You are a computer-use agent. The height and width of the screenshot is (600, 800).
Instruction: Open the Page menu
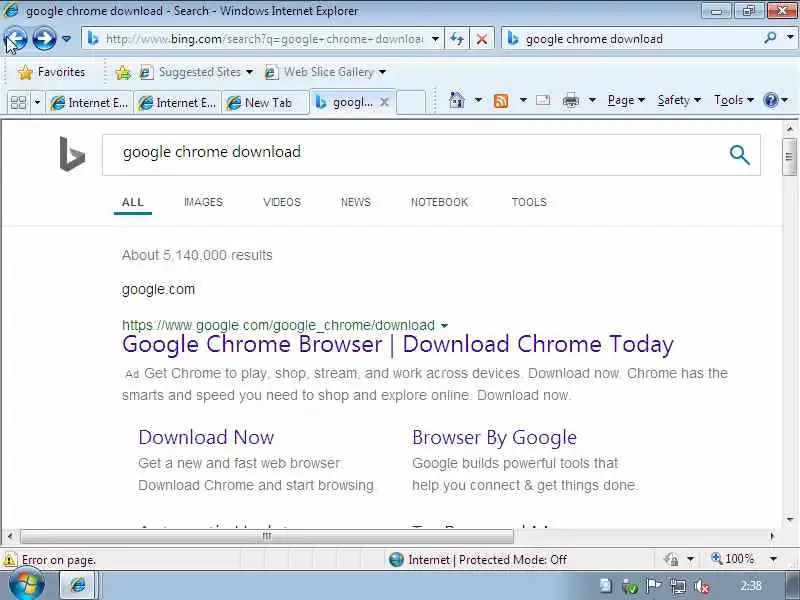pyautogui.click(x=626, y=100)
